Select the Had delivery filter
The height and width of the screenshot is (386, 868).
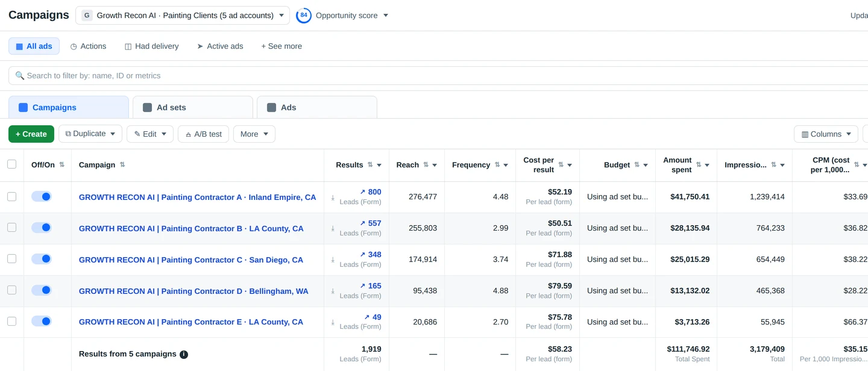coord(151,46)
